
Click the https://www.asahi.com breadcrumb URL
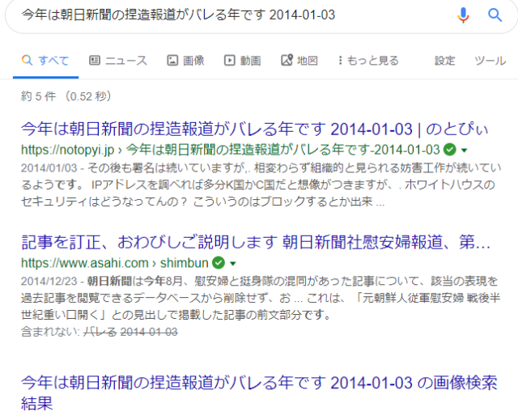[x=85, y=263]
